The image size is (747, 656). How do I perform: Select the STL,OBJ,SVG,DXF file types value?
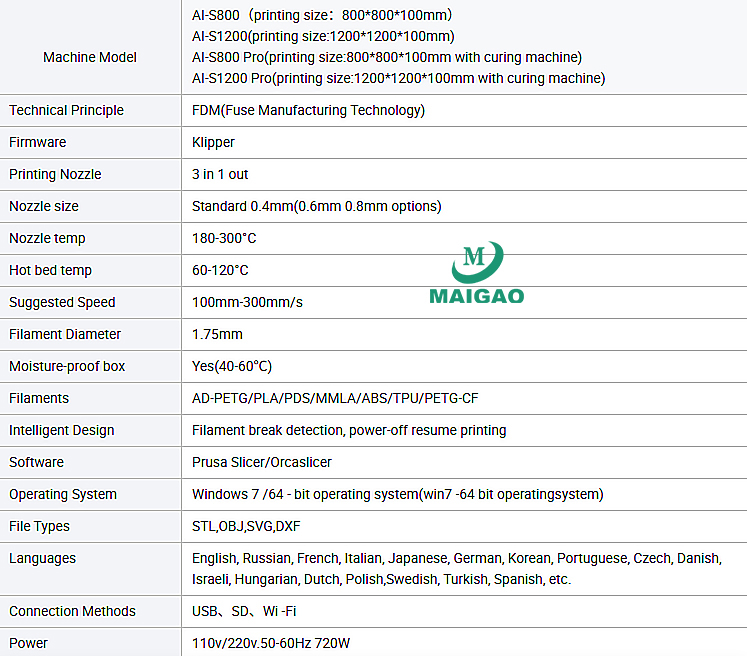click(246, 526)
